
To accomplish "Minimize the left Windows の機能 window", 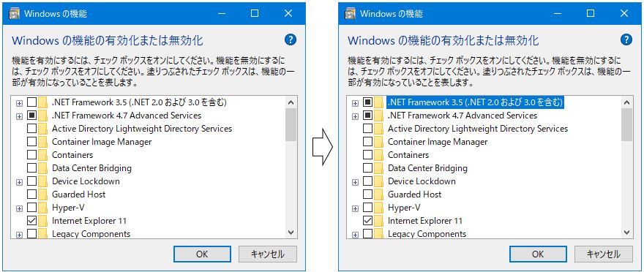I will (x=221, y=14).
